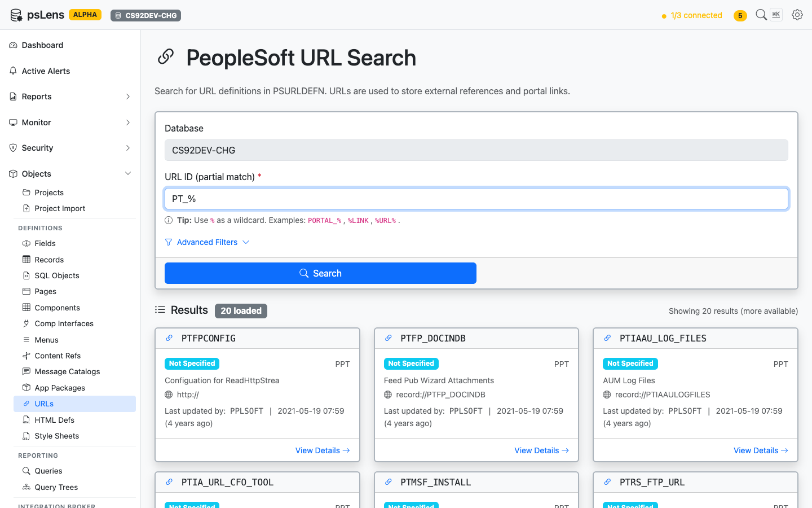Click Not Specified badge on PTFPCONFIG

pyautogui.click(x=192, y=364)
